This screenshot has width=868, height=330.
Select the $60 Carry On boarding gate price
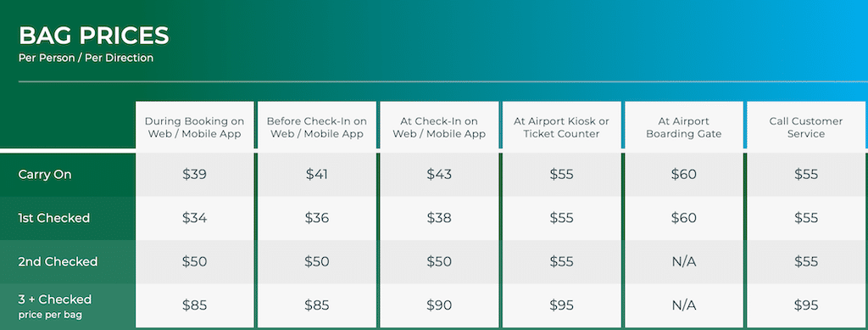684,175
